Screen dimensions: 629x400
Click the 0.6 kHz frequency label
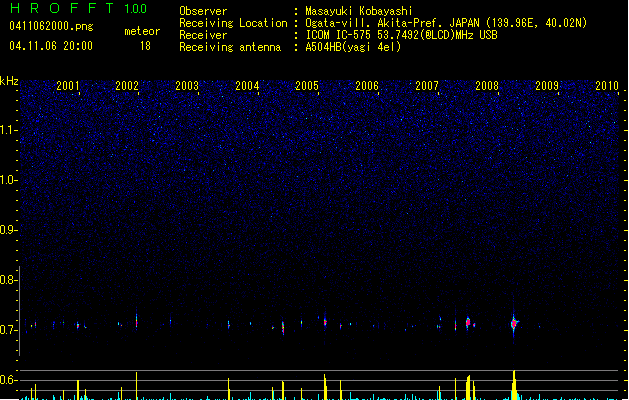pyautogui.click(x=9, y=380)
